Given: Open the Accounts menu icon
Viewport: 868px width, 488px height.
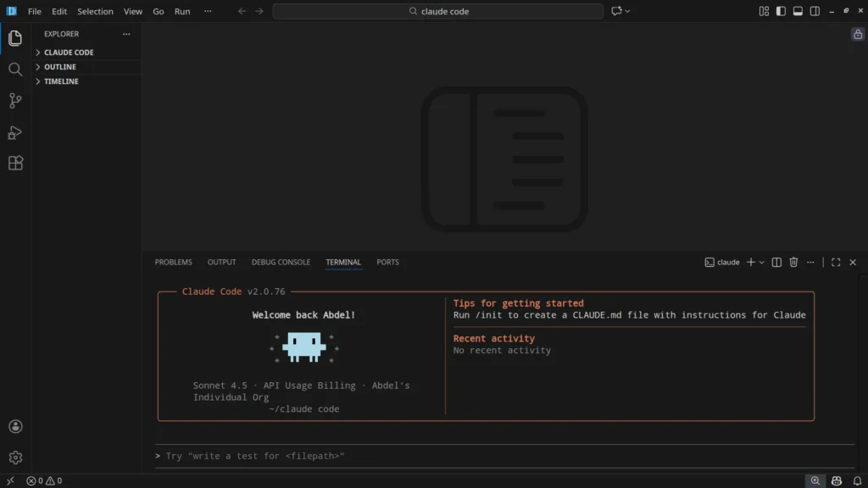Looking at the screenshot, I should (15, 427).
